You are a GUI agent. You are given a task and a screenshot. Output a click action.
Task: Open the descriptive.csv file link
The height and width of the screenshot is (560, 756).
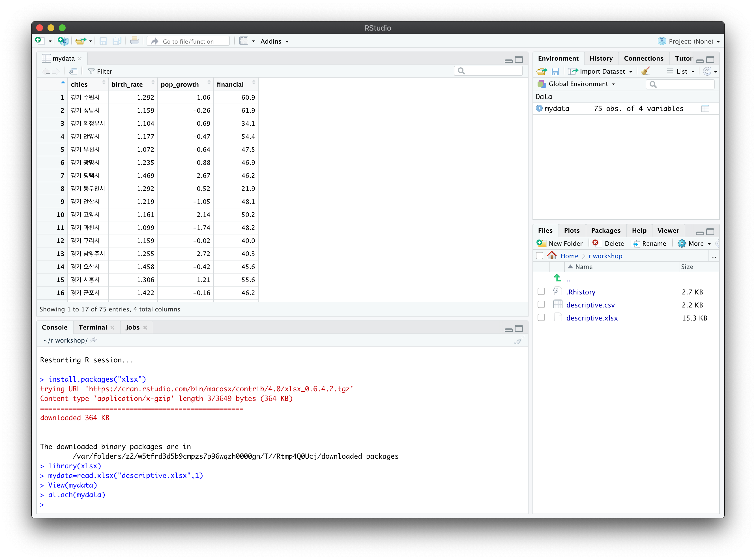pos(590,305)
